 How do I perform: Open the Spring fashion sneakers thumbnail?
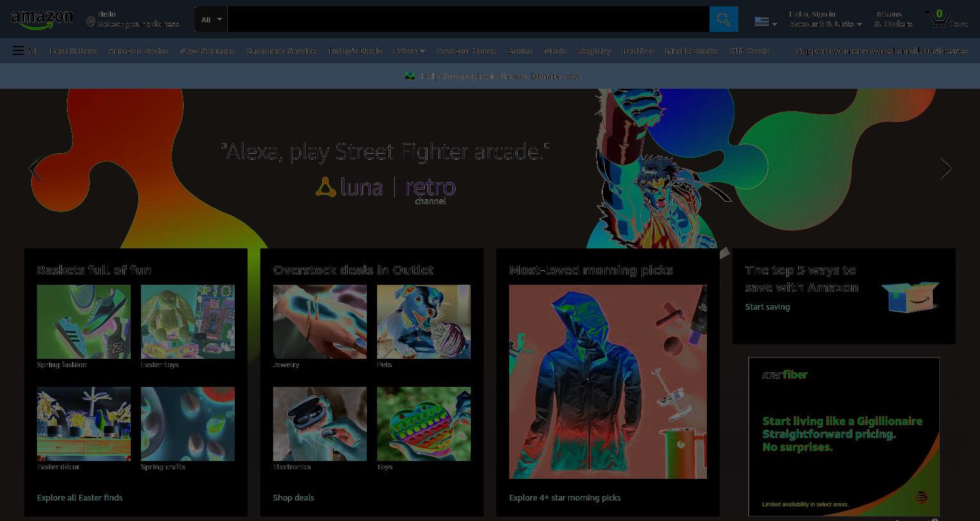tap(84, 322)
